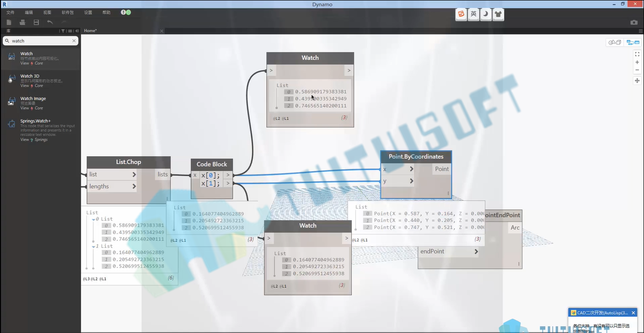
Task: Select the Watch Image node icon
Action: [x=12, y=102]
